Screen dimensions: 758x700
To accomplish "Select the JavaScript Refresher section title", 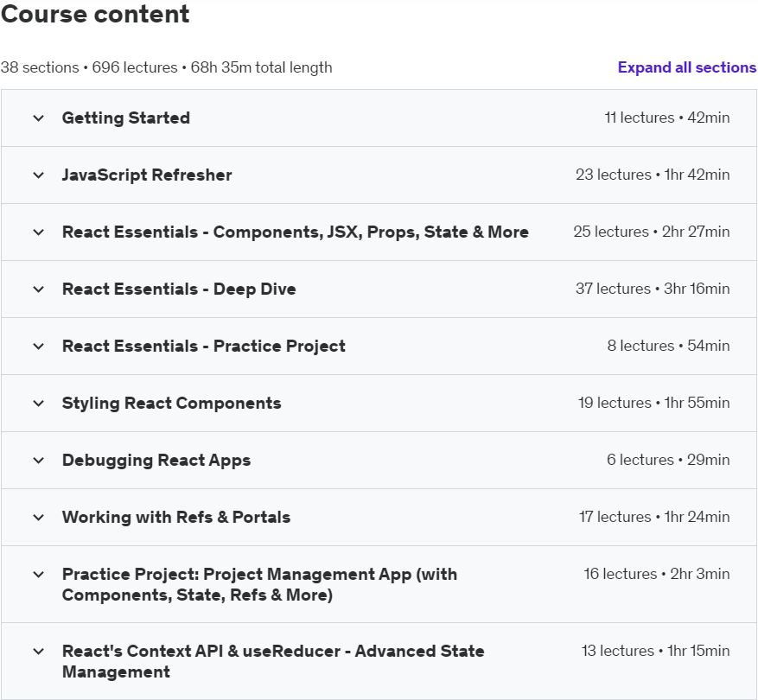I will coord(147,175).
